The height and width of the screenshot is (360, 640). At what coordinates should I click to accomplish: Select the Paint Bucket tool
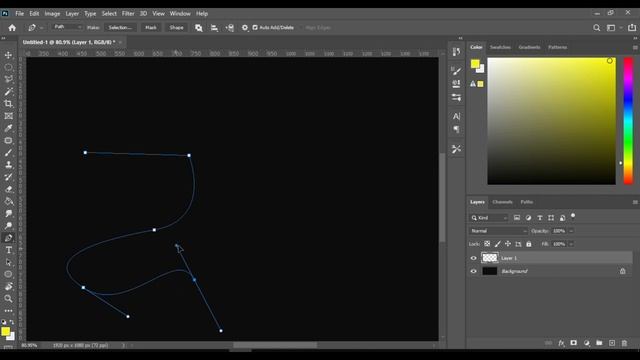click(8, 201)
